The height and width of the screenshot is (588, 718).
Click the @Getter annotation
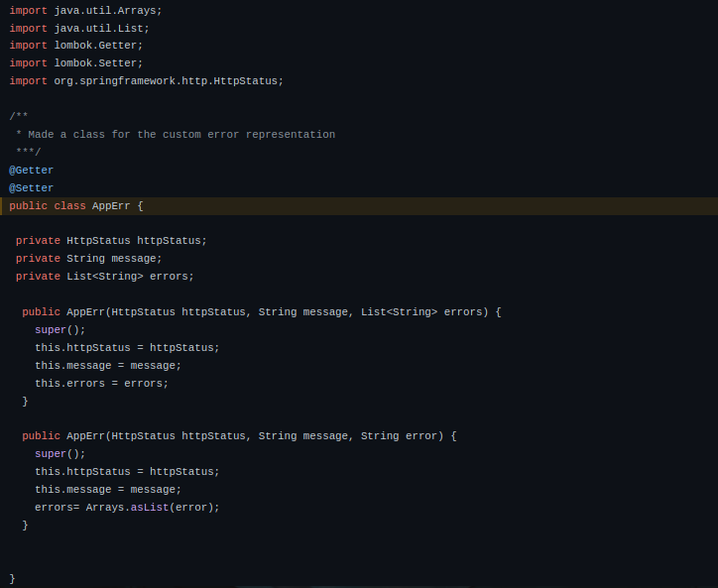pos(32,171)
